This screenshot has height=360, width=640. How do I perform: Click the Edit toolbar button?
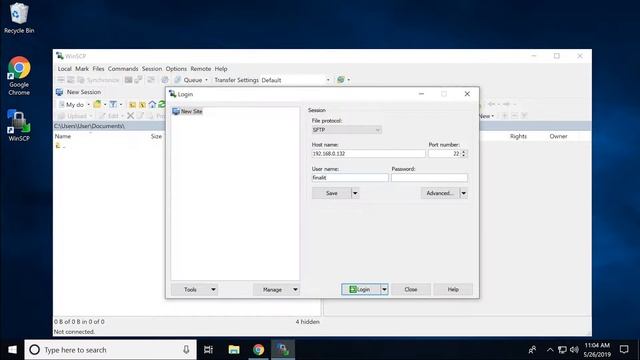[110, 116]
